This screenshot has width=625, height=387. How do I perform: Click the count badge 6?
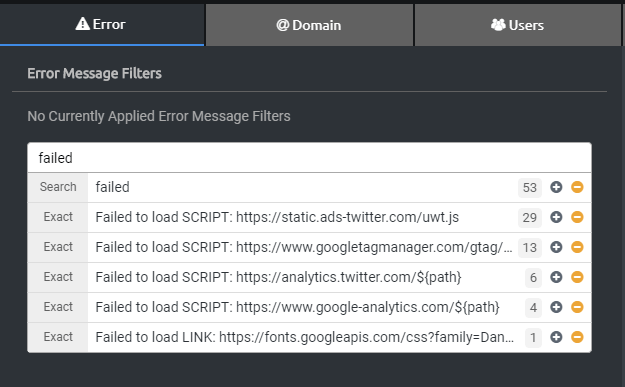[x=533, y=277]
